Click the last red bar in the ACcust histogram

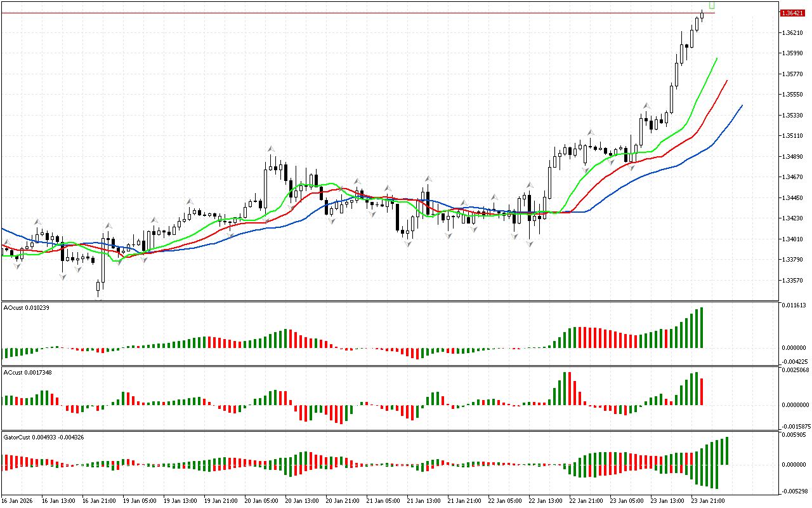[x=702, y=392]
